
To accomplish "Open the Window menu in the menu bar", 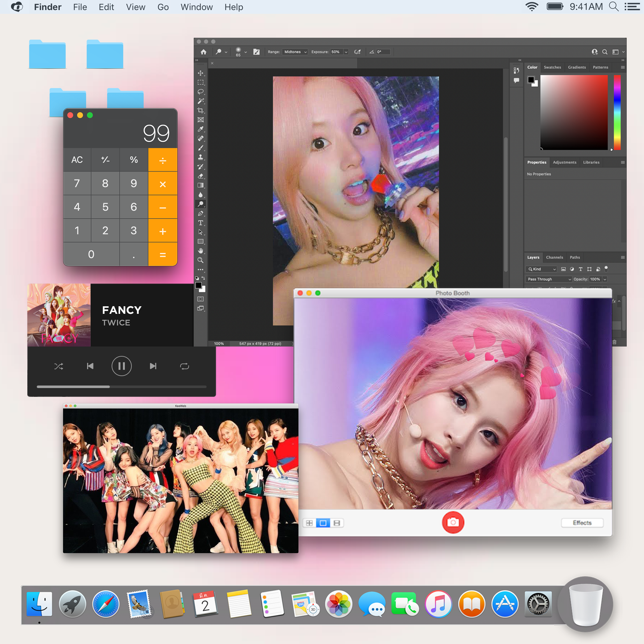I will (x=196, y=7).
